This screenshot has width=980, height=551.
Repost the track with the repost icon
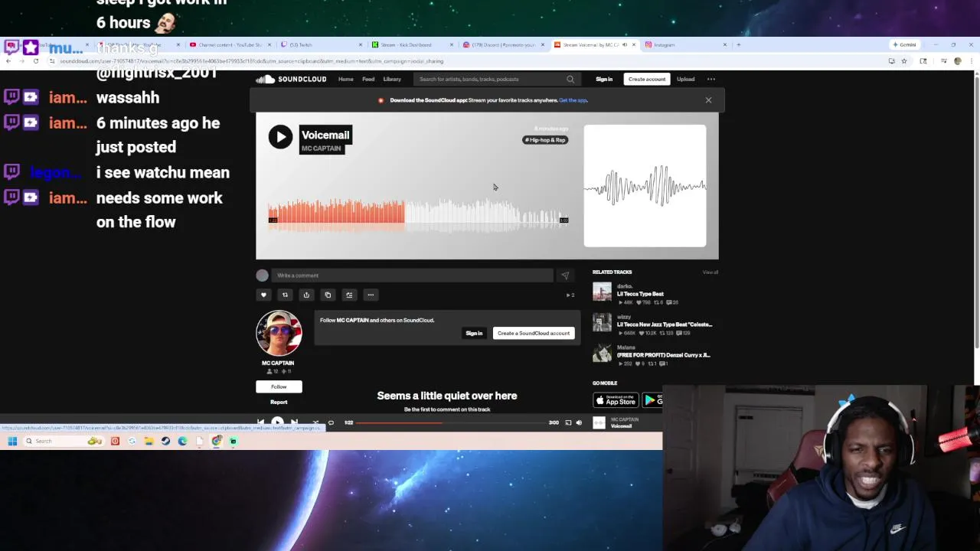pyautogui.click(x=285, y=295)
